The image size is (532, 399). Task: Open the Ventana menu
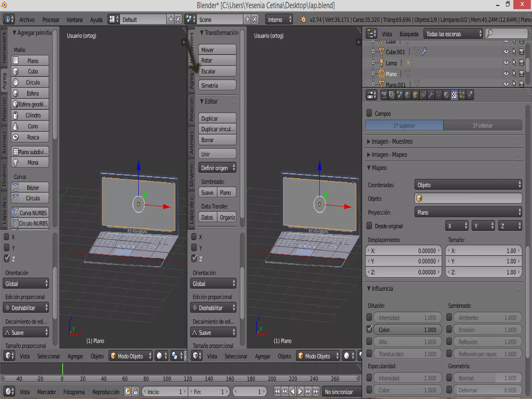tap(74, 20)
